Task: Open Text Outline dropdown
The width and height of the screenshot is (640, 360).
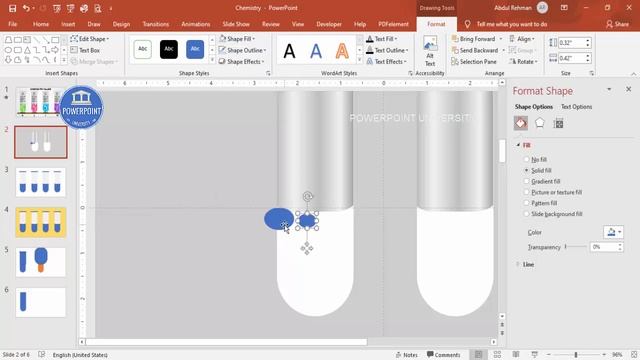Action: (387, 50)
